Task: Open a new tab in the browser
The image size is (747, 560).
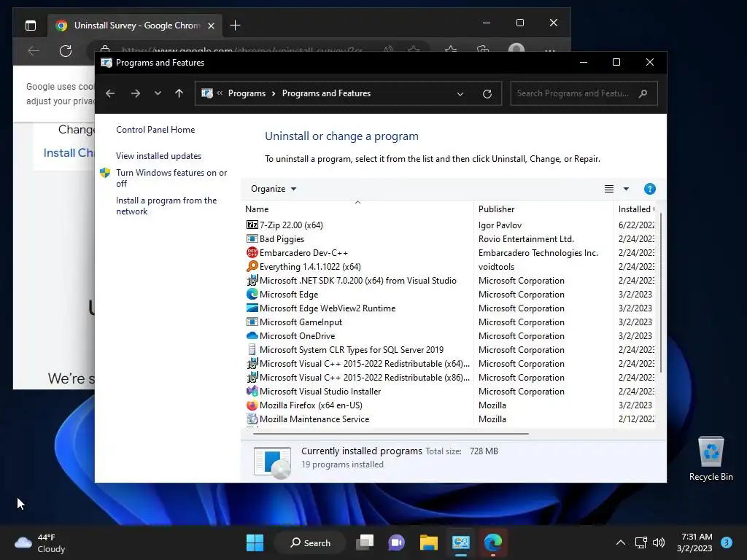Action: (235, 26)
